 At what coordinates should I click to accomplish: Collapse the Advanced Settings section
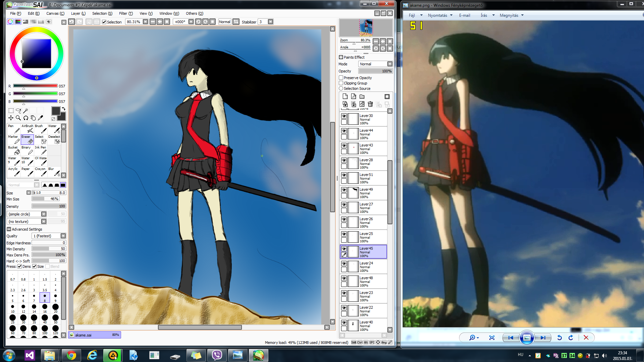9,229
